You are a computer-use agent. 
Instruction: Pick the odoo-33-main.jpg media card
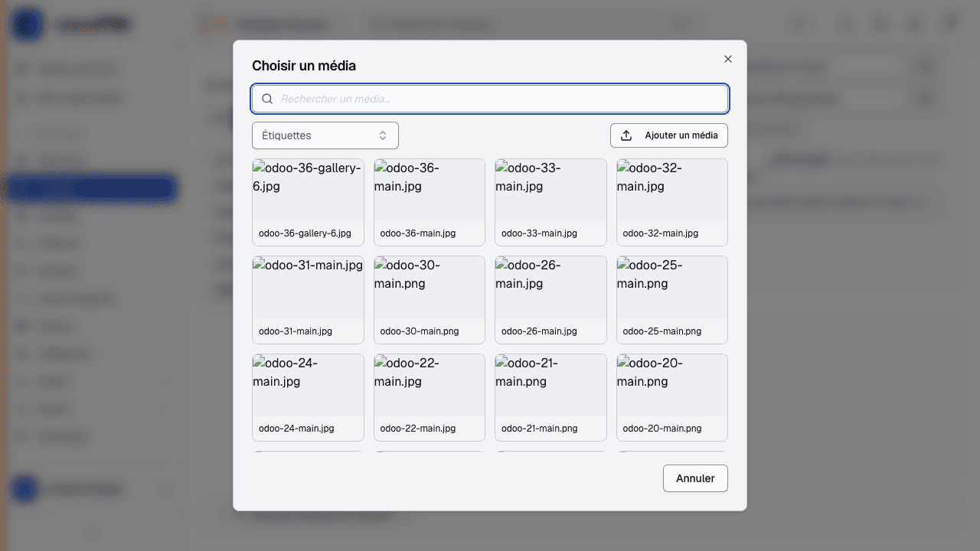tap(551, 202)
